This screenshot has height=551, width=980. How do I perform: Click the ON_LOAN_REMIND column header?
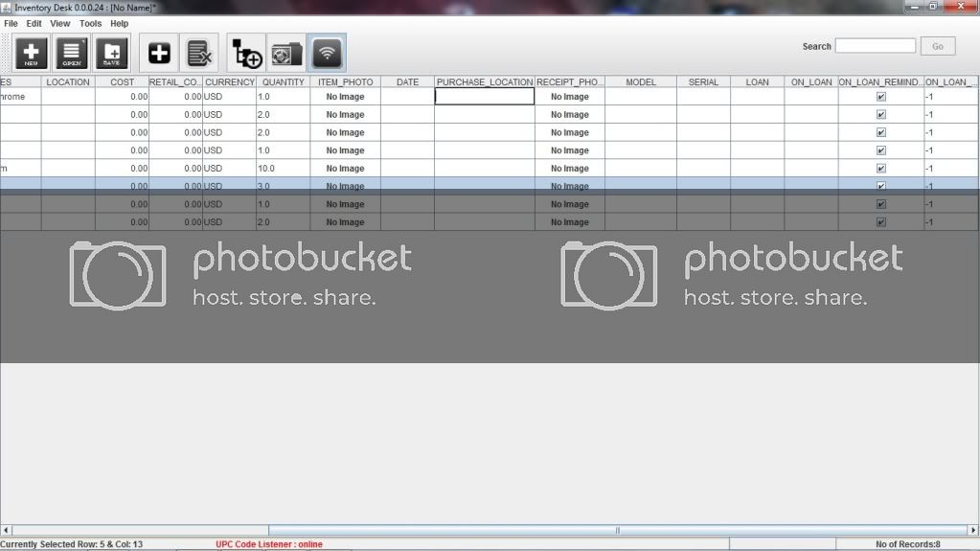click(880, 81)
